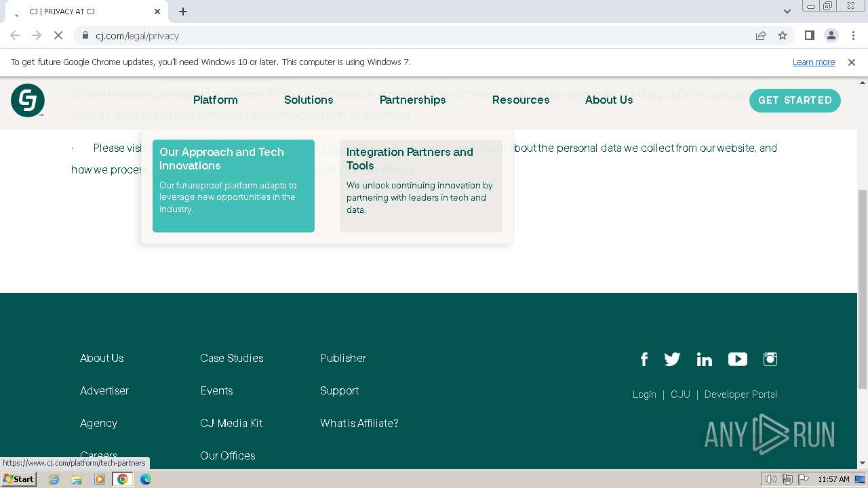Toggle Chrome side panel
Screen dimensions: 868x488
point(809,36)
